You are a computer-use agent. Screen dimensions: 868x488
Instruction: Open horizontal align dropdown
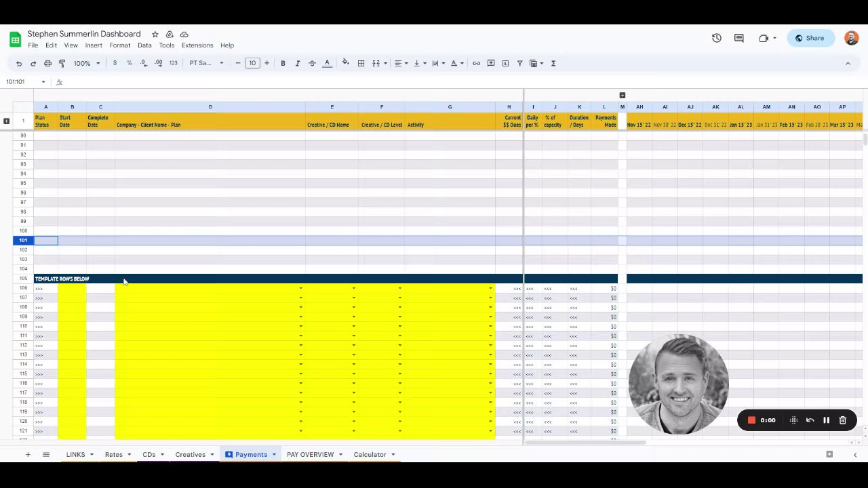point(401,63)
